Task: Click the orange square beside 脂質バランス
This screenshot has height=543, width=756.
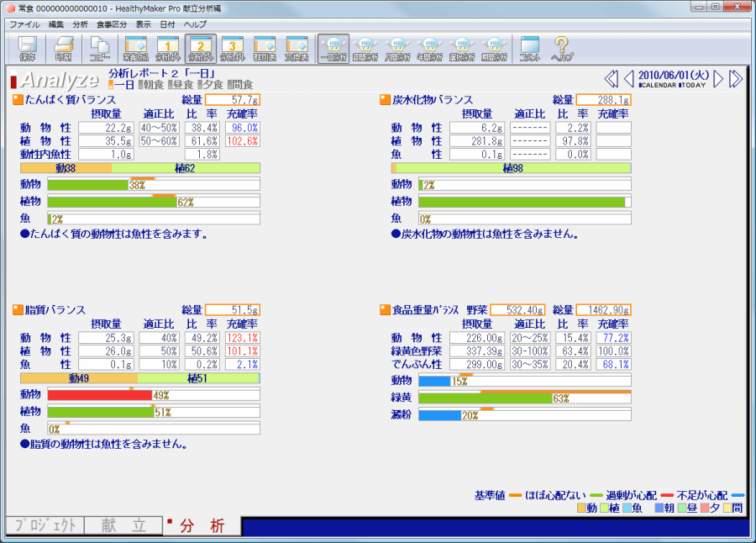Action: [x=18, y=310]
